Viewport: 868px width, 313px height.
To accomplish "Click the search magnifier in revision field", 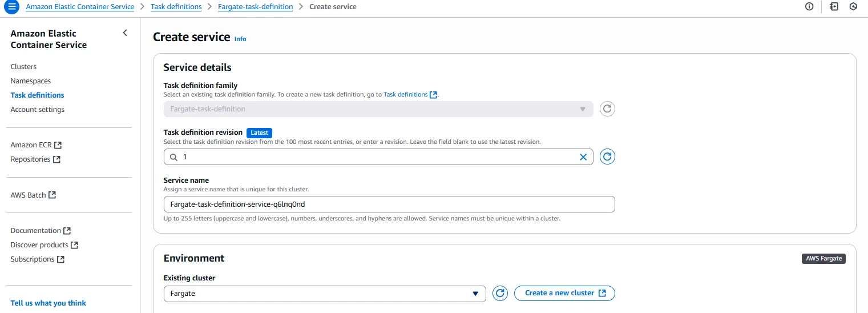I will point(173,157).
